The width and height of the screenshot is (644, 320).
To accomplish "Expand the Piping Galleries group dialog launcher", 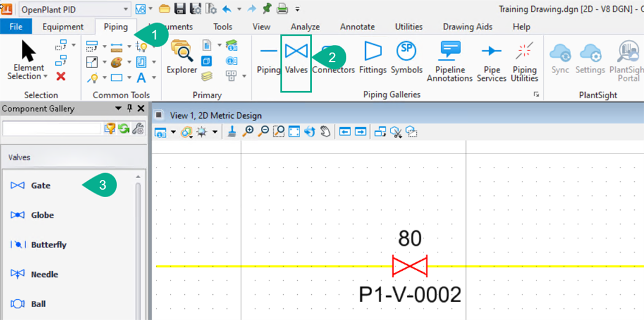I will coord(536,95).
